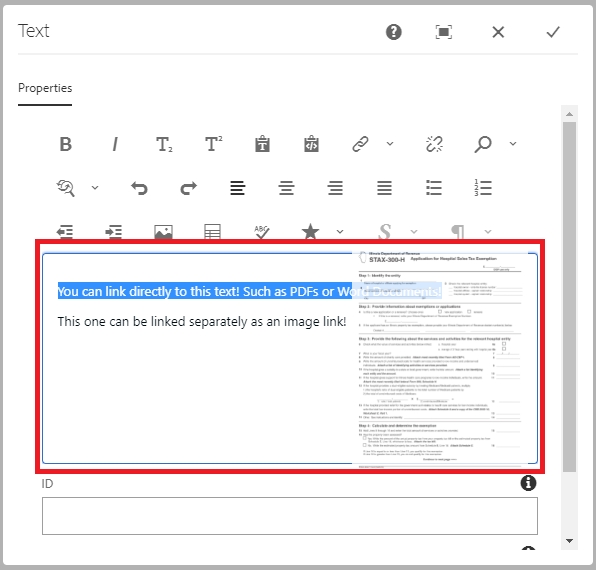The width and height of the screenshot is (596, 570).
Task: Expand the styles dropdown arrow
Action: pyautogui.click(x=414, y=231)
